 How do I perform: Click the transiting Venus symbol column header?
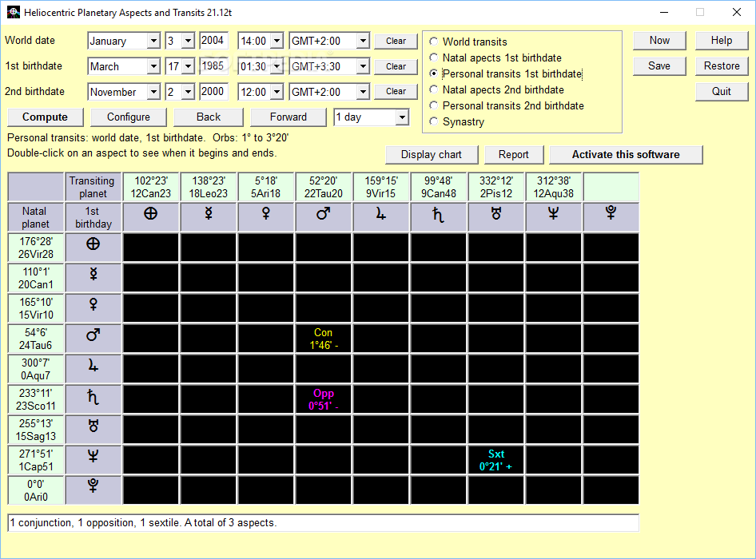click(x=265, y=217)
